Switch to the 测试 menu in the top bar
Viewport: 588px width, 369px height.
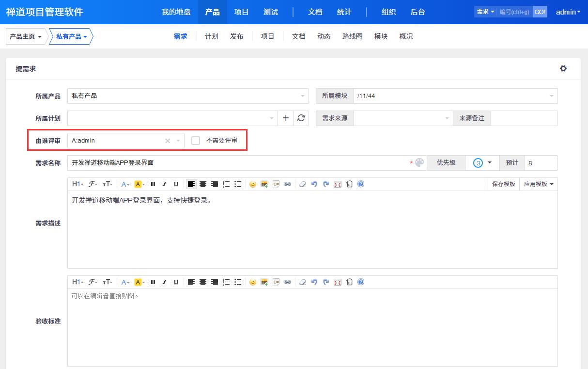tap(270, 12)
